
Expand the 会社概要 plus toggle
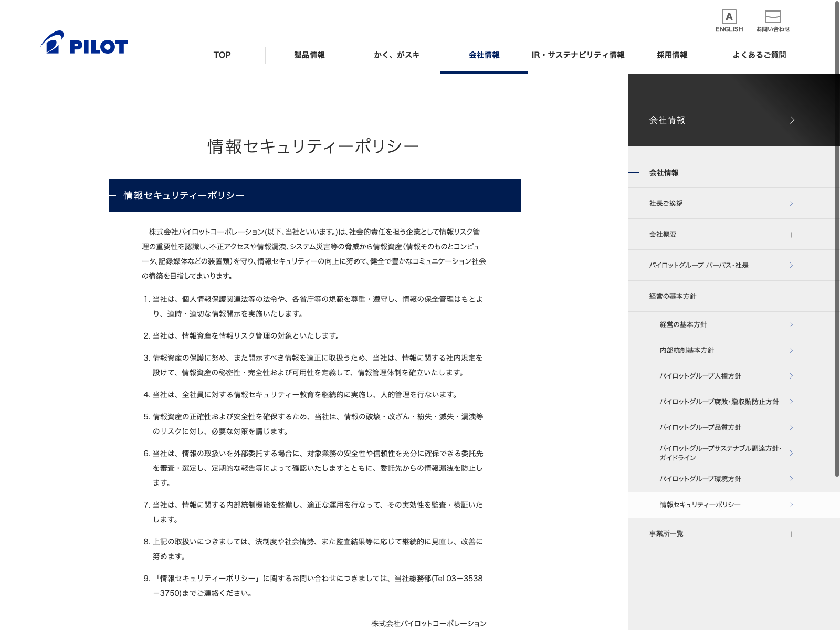(x=791, y=235)
